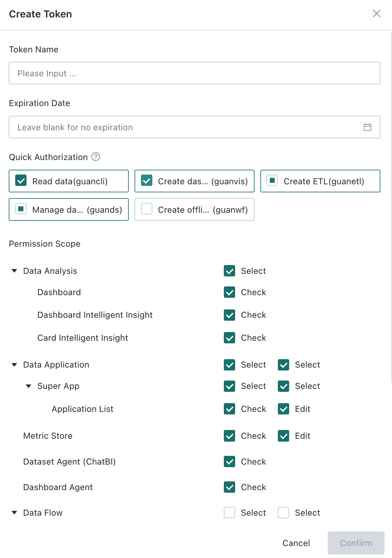Click the Token Name input field
392x558 pixels.
(194, 73)
